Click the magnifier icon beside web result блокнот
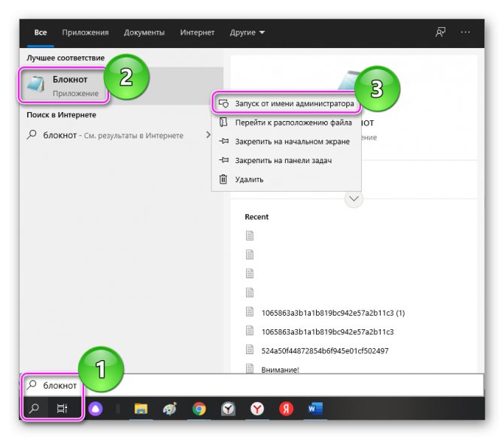 [32, 135]
